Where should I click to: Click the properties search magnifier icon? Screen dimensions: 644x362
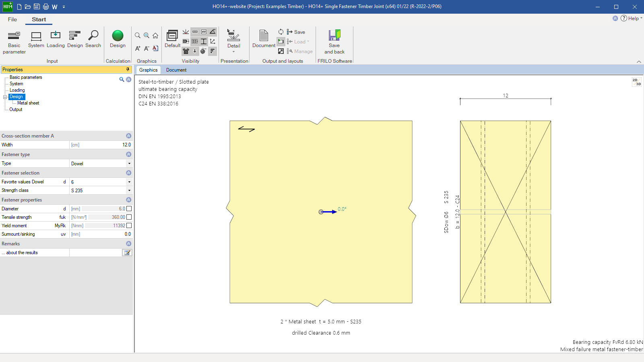pyautogui.click(x=122, y=80)
